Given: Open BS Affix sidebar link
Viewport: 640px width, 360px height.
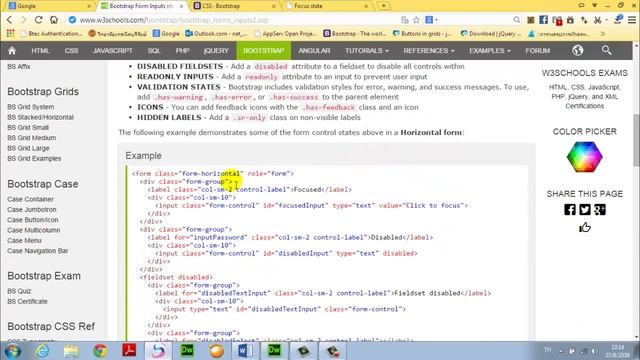Looking at the screenshot, I should [x=19, y=67].
